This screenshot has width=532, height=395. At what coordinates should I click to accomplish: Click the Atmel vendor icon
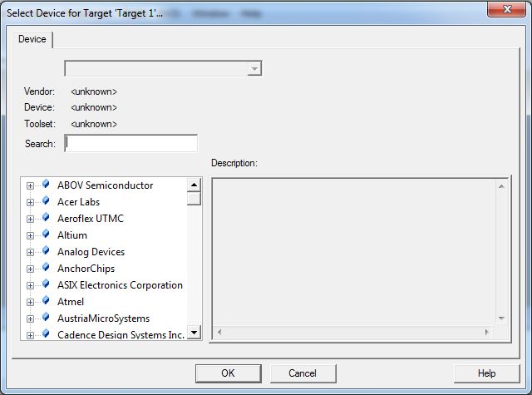tap(46, 302)
